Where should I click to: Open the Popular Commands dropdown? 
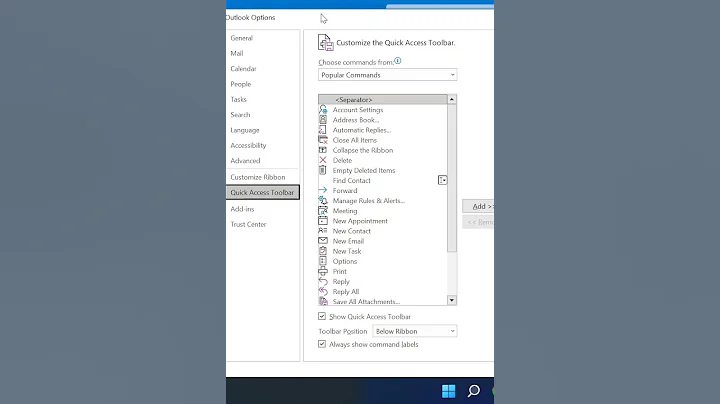point(388,75)
